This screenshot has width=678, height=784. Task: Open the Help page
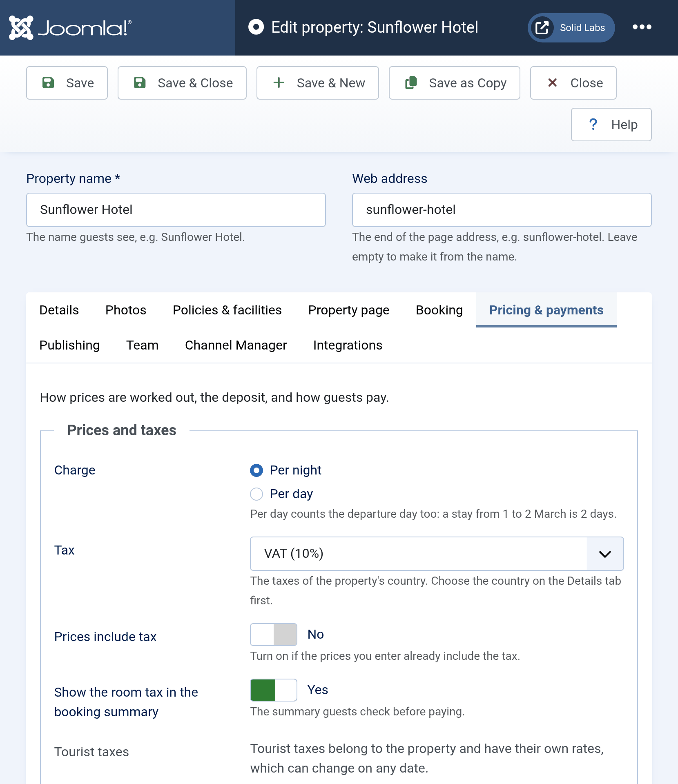point(611,125)
